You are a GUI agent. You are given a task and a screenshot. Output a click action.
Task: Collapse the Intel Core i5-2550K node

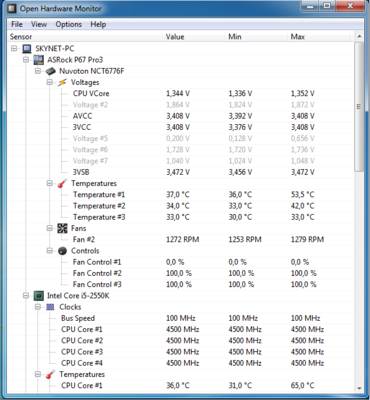(x=26, y=296)
